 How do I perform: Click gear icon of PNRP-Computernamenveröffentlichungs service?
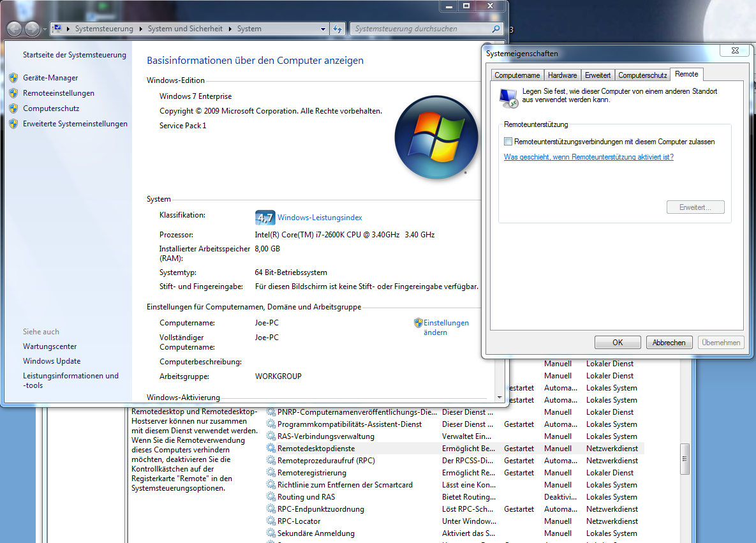click(x=271, y=412)
